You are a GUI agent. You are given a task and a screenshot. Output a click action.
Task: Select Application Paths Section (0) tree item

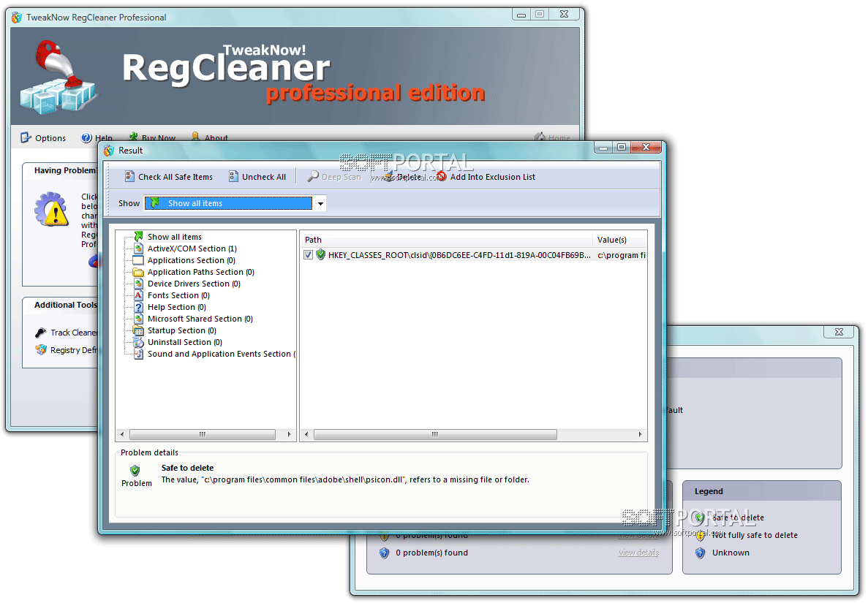(x=201, y=272)
